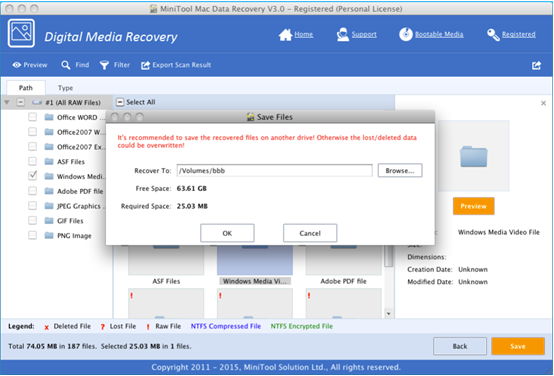Screen dimensions: 554x376
Task: Check the Office2007 W... checkbox
Action: 33,132
